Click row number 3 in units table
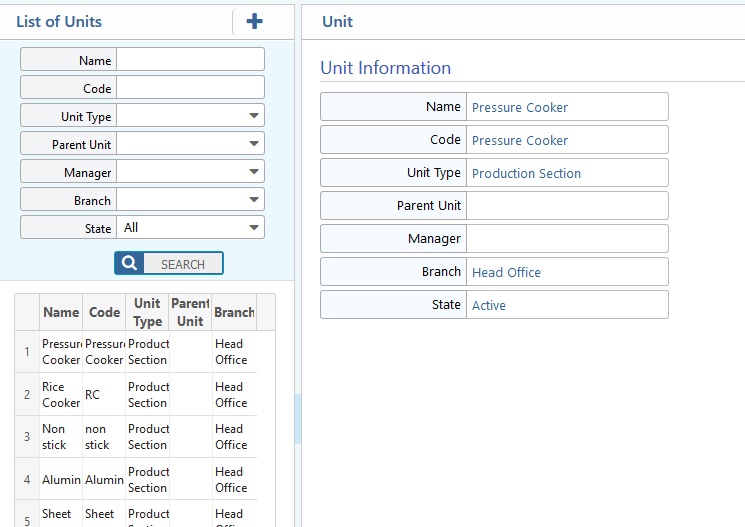 click(27, 437)
